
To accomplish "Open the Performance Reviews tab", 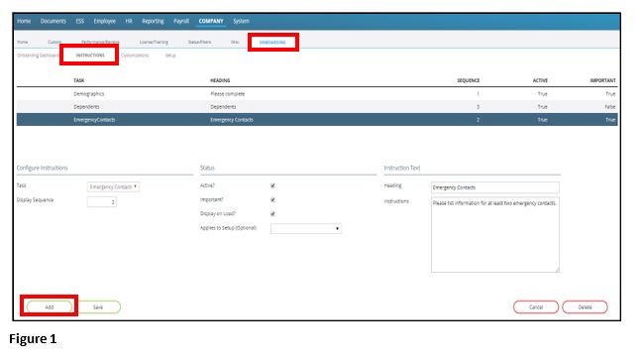I will (x=100, y=42).
